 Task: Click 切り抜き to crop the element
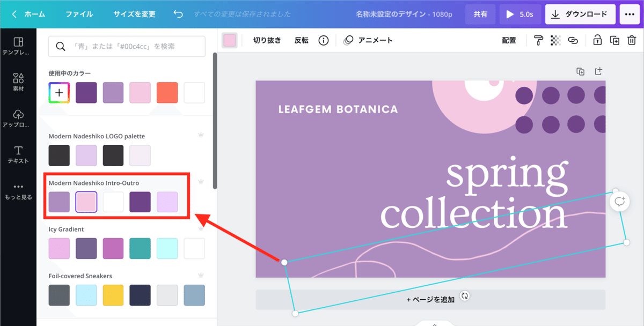267,40
